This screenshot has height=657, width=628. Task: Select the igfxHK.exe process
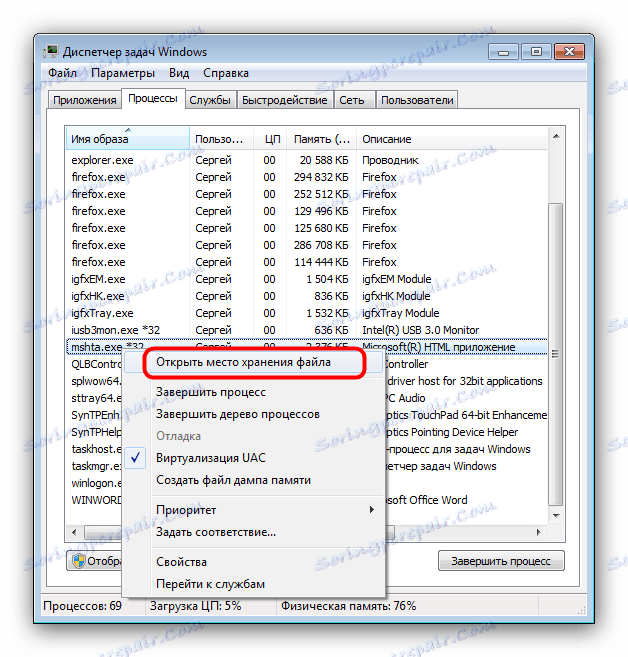click(307, 296)
